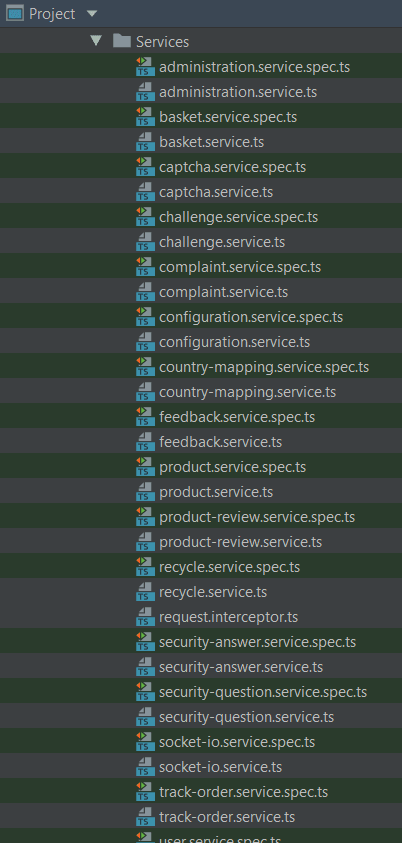
Task: Select basket.service.ts file name
Action: coord(211,142)
